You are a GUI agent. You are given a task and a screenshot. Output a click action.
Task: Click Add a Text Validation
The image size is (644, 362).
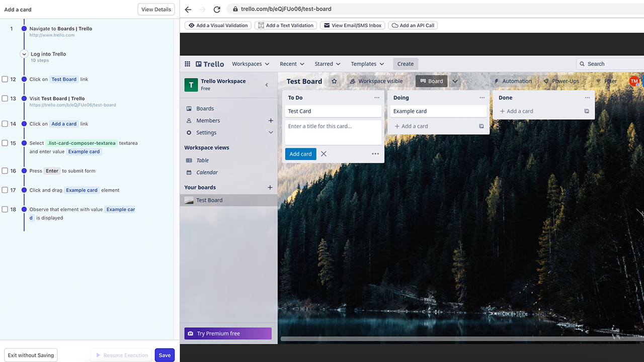[286, 25]
